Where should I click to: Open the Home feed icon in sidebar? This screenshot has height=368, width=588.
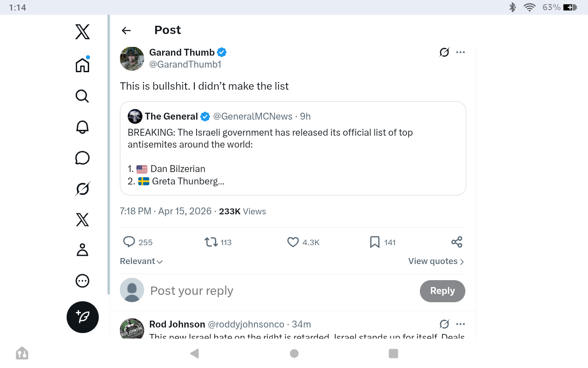(82, 65)
